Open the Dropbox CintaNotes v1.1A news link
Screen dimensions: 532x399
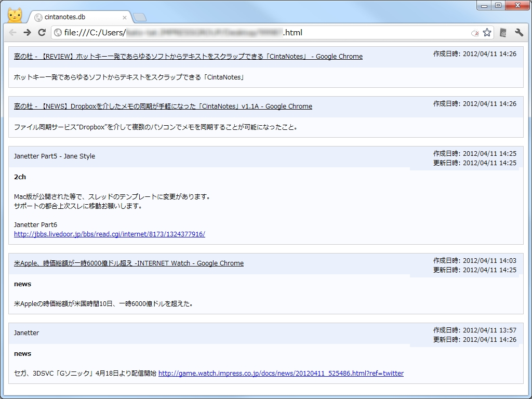pos(163,106)
